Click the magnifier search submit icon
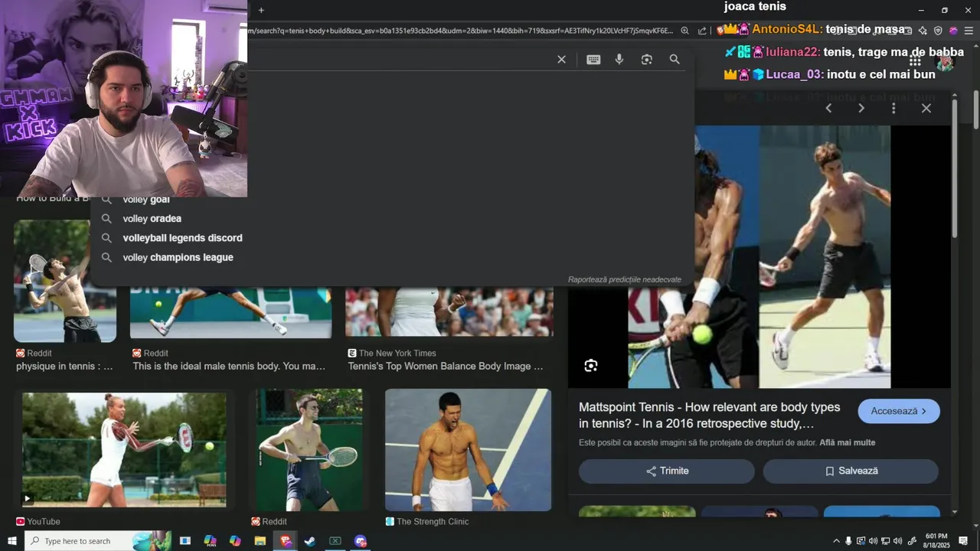The width and height of the screenshot is (980, 551). click(x=675, y=60)
